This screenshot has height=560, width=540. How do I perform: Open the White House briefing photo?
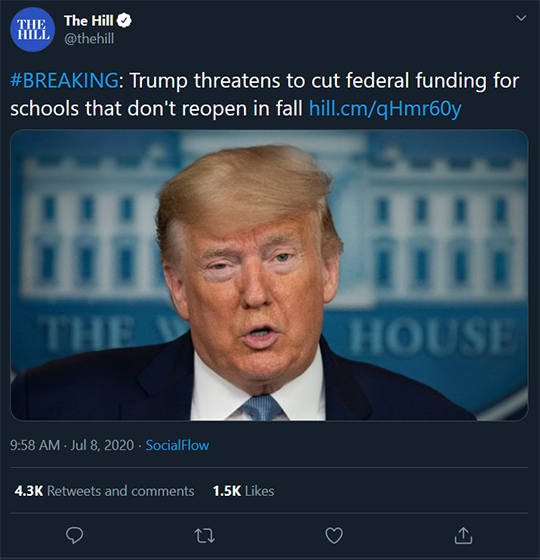[269, 275]
